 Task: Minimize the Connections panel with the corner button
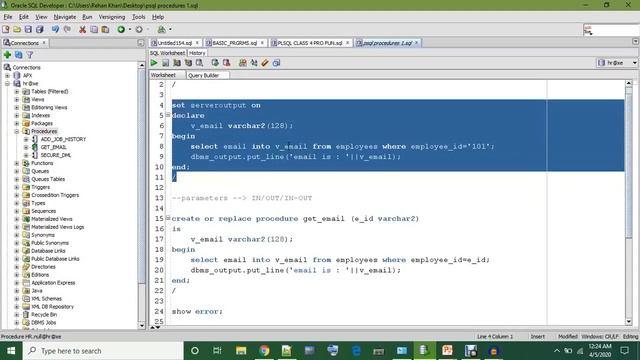[x=141, y=43]
